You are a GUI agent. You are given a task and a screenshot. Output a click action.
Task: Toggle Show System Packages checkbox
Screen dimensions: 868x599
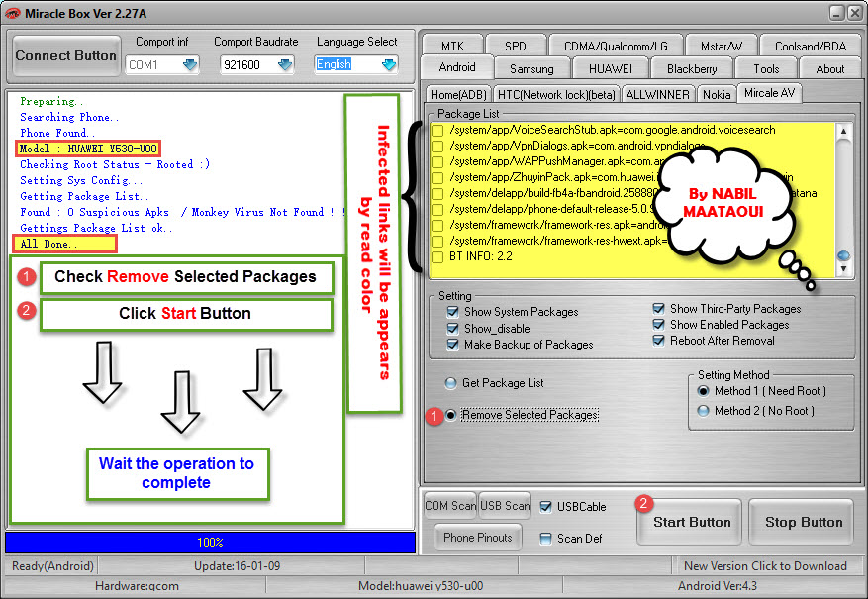453,312
